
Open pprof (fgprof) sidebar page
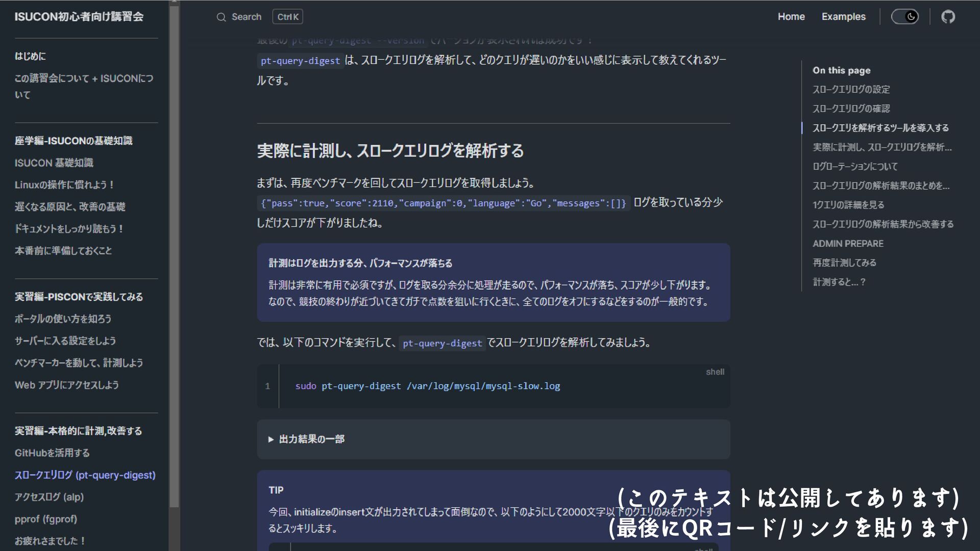coord(46,519)
